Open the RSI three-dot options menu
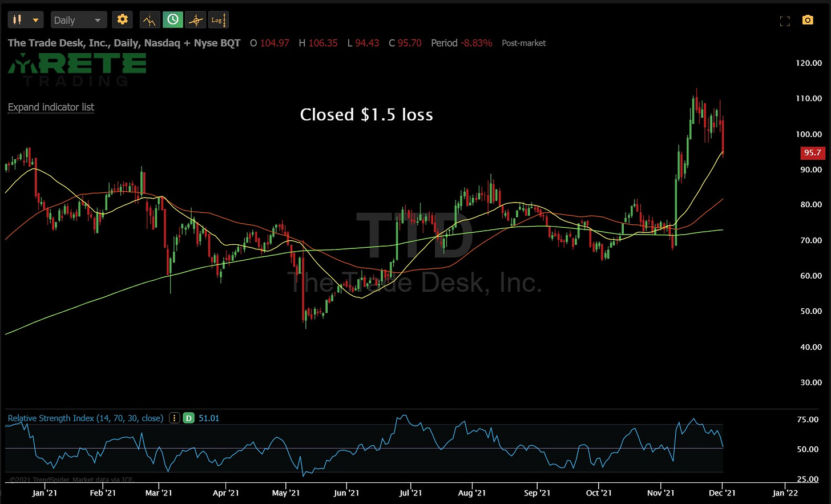831x504 pixels. pyautogui.click(x=175, y=418)
